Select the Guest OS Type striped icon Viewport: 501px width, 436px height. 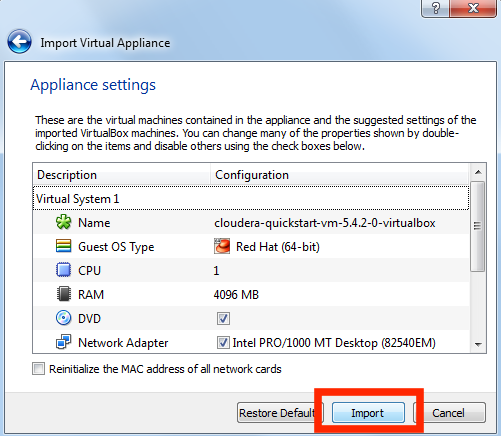coord(63,246)
